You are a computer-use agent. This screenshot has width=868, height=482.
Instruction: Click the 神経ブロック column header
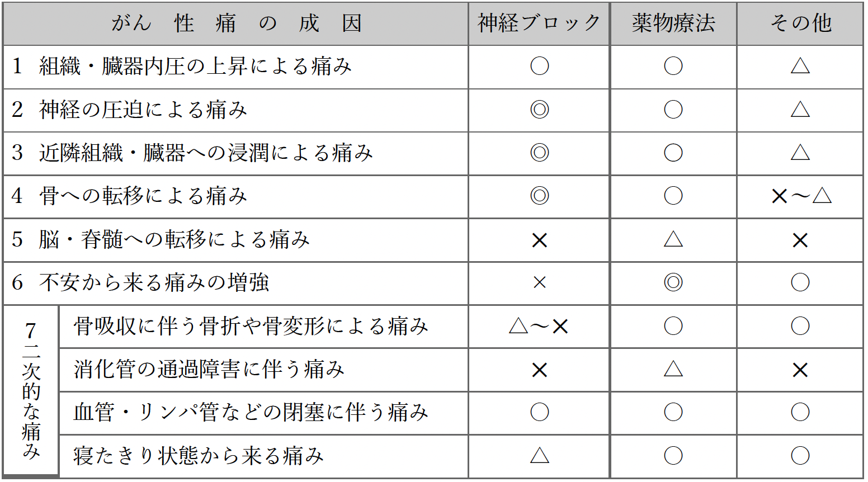pos(539,23)
